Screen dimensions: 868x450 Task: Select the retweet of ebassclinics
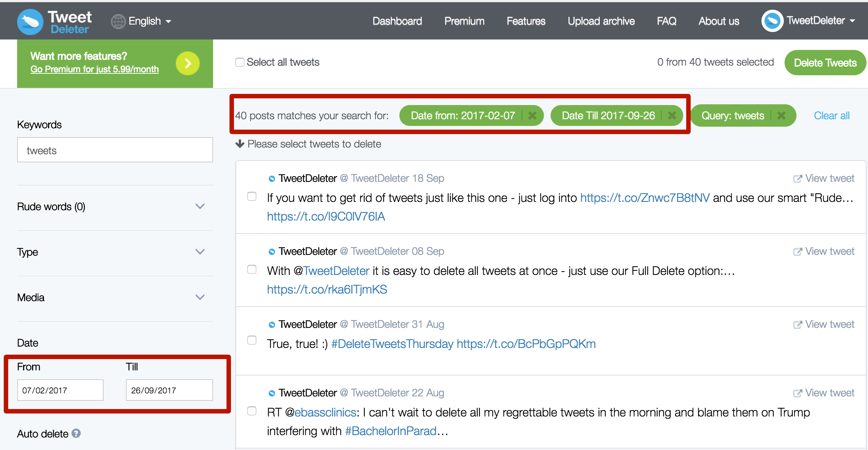click(x=252, y=412)
